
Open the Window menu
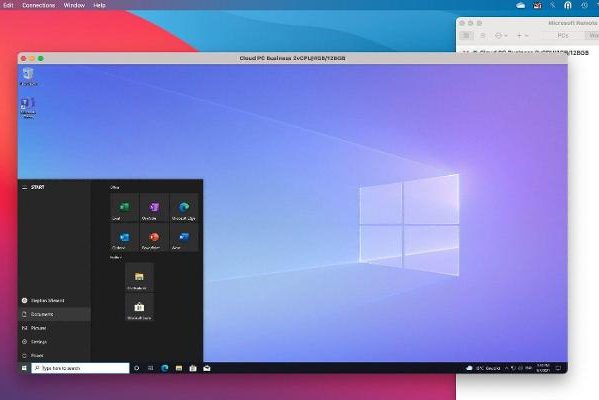tap(74, 5)
